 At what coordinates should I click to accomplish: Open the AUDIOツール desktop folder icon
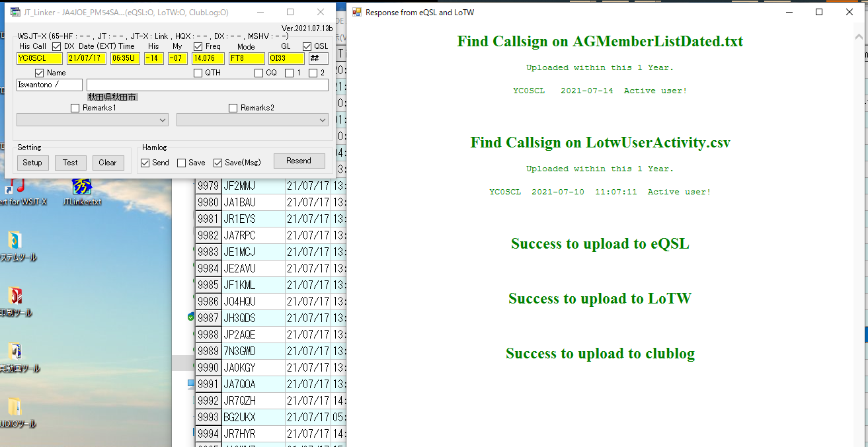(16, 413)
